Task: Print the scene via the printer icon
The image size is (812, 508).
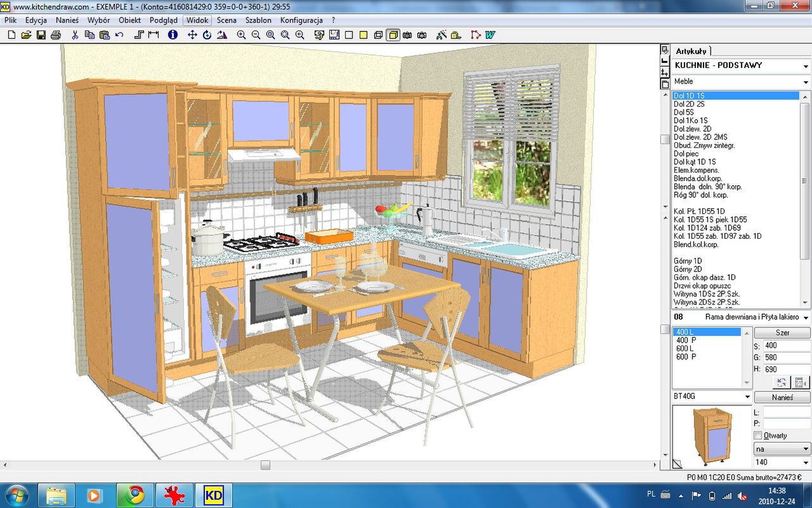Action: coord(56,35)
